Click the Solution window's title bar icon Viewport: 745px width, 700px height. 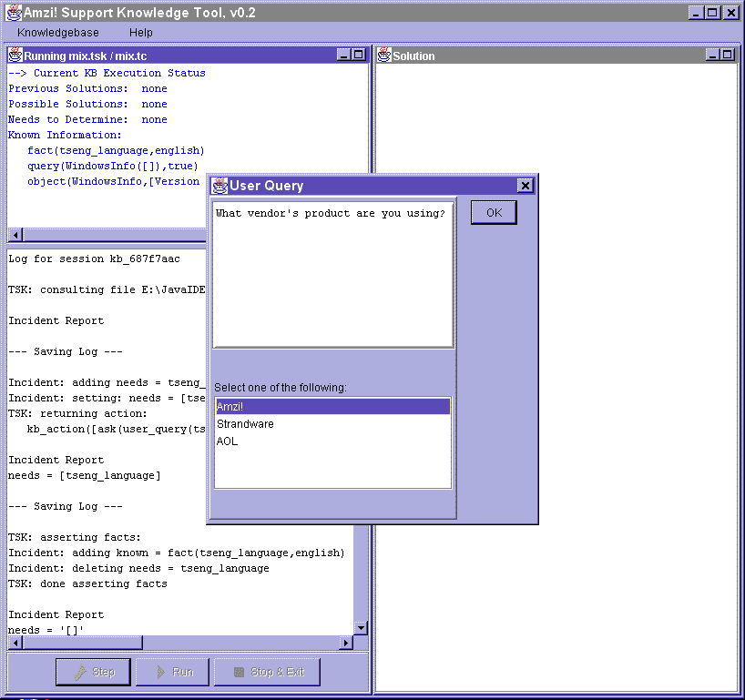[x=384, y=56]
